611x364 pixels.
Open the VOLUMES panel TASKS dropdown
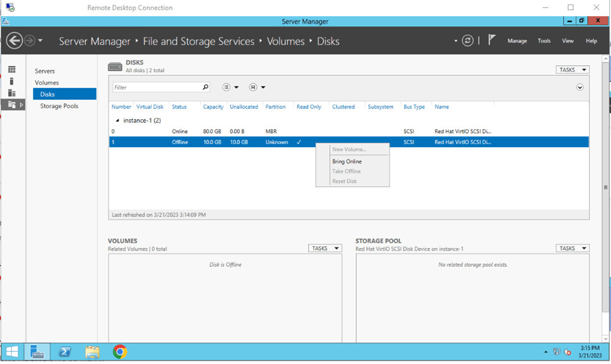click(325, 248)
